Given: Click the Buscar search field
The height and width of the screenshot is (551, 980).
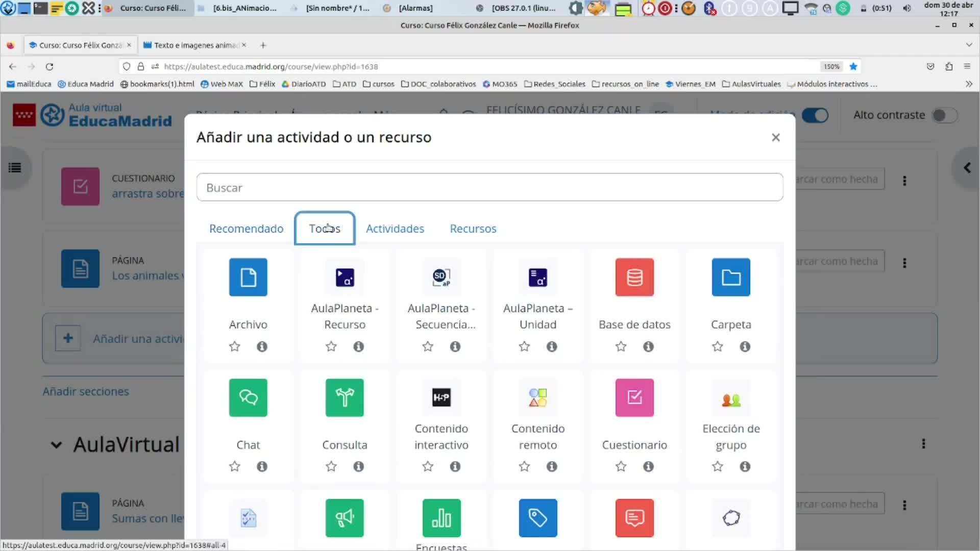Looking at the screenshot, I should (x=489, y=188).
